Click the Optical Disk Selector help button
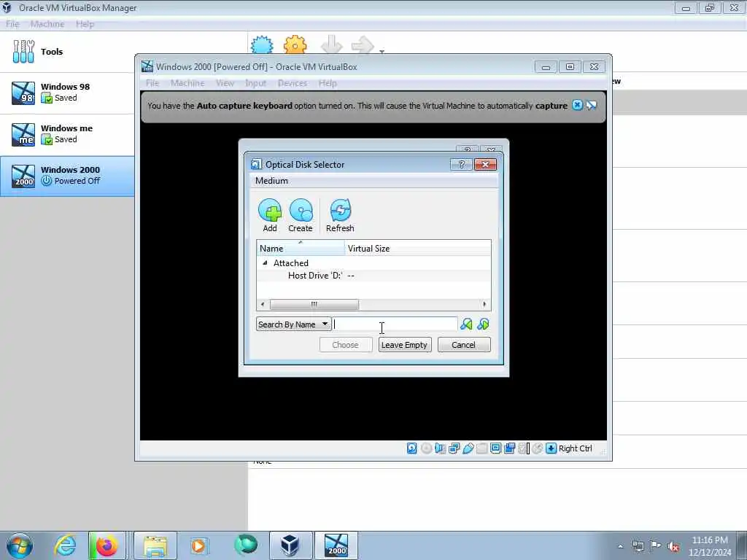 (461, 164)
